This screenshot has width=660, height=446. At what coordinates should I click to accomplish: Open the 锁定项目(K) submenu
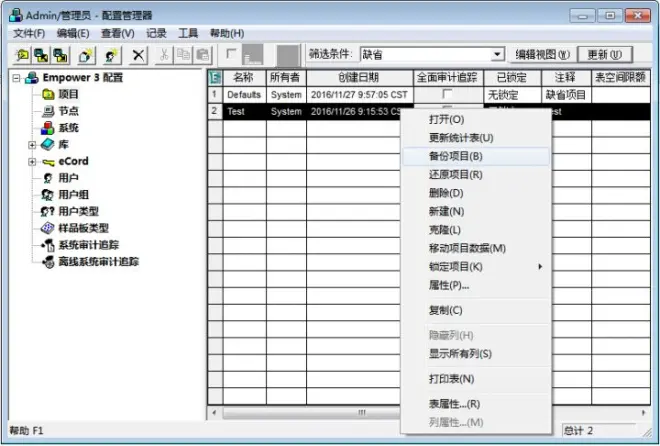[x=476, y=267]
